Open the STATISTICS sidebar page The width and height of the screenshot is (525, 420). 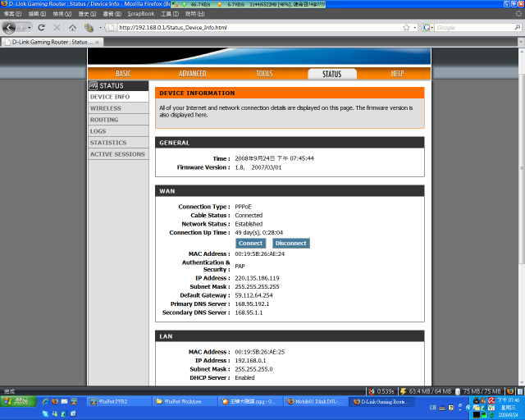tap(118, 143)
